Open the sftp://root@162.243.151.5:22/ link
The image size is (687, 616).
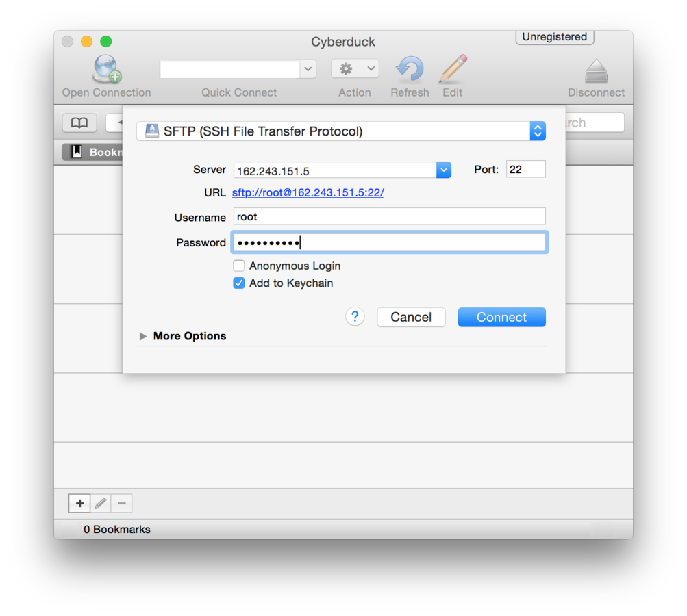point(308,192)
